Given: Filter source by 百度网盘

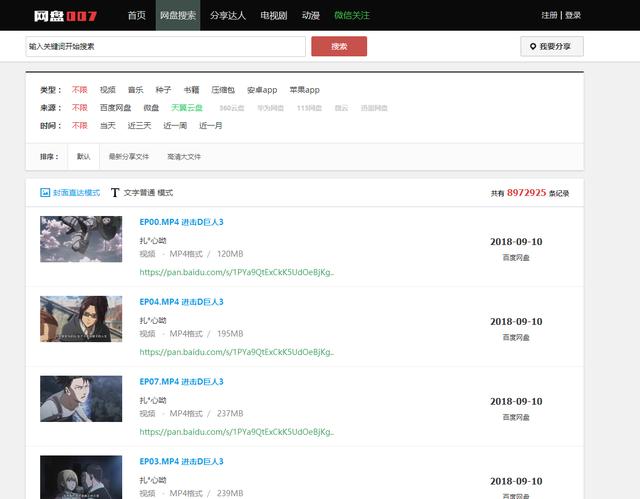Looking at the screenshot, I should [x=116, y=108].
